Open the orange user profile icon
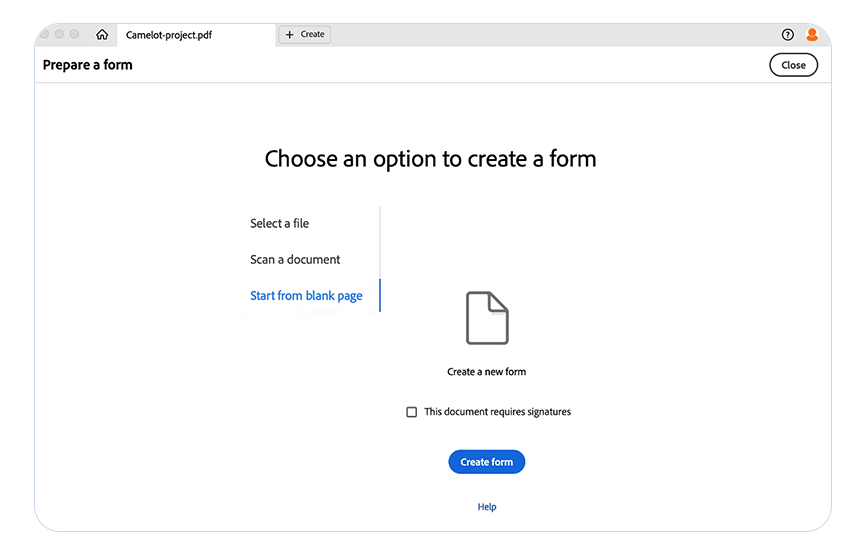The height and width of the screenshot is (554, 865). [812, 35]
